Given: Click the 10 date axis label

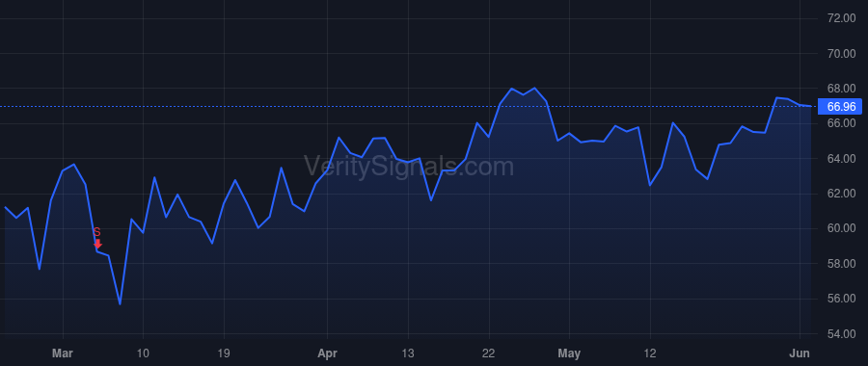Looking at the screenshot, I should pos(143,353).
